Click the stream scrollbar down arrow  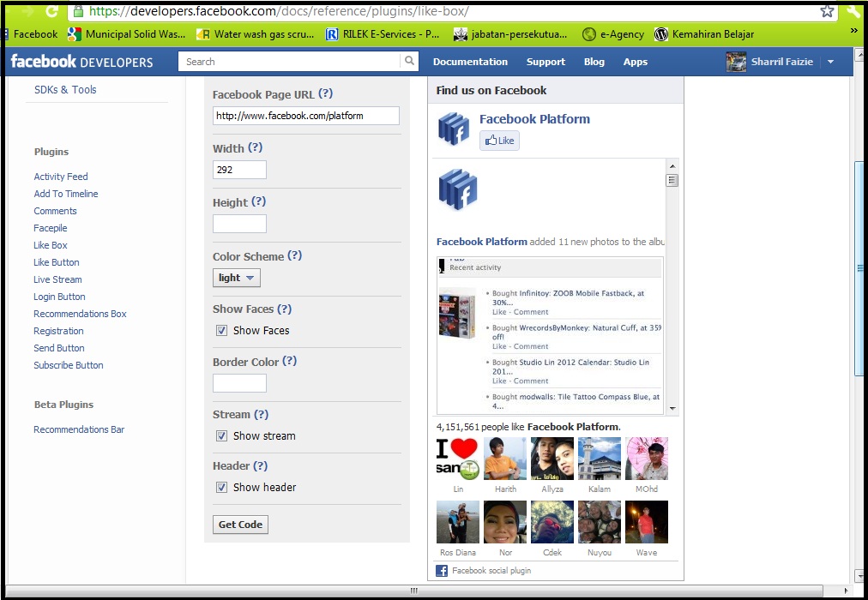(x=672, y=409)
